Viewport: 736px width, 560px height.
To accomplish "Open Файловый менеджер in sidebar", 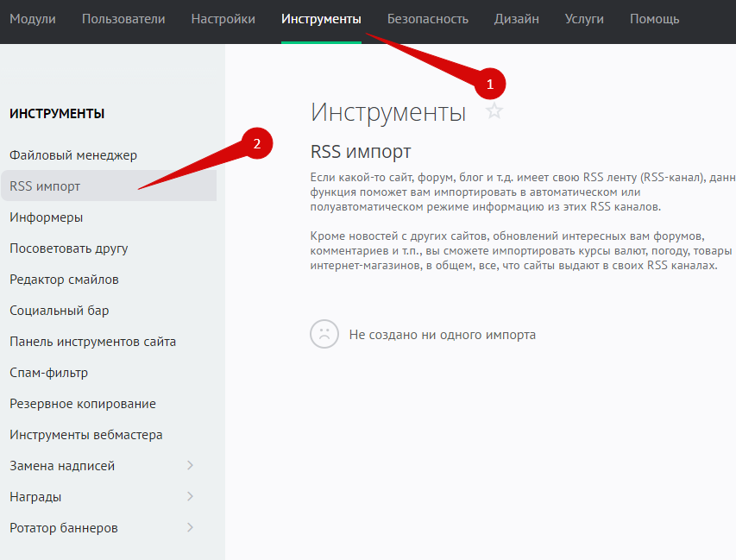I will (x=73, y=155).
